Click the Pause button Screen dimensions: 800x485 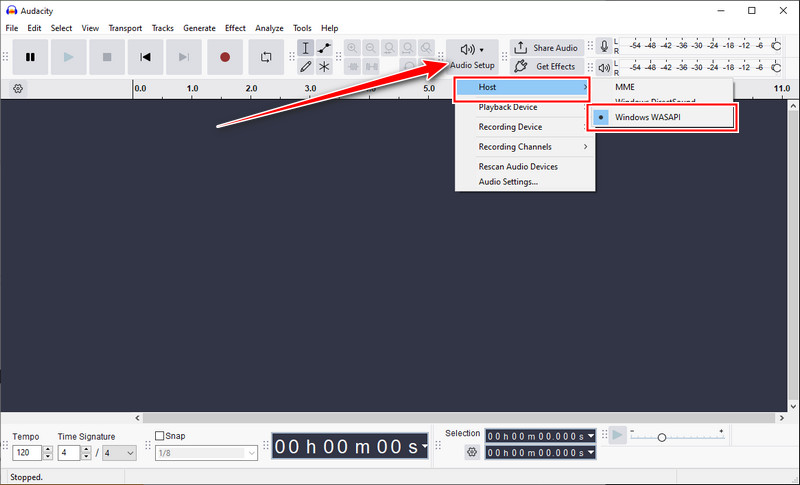[30, 57]
